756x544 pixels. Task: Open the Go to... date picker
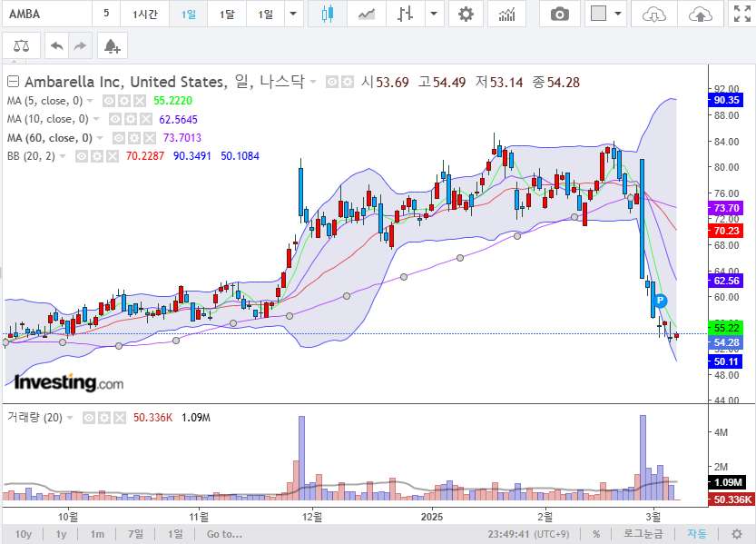click(x=225, y=534)
